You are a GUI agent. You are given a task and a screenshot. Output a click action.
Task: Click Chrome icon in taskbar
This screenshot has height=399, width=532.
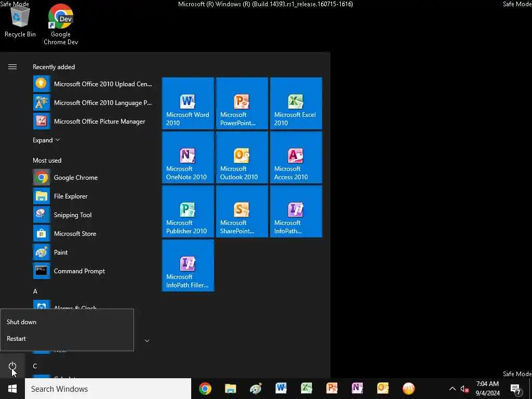(x=205, y=389)
